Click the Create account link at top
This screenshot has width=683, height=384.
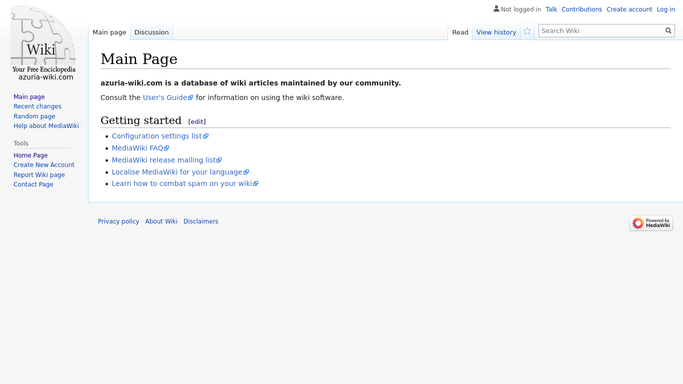pos(629,9)
